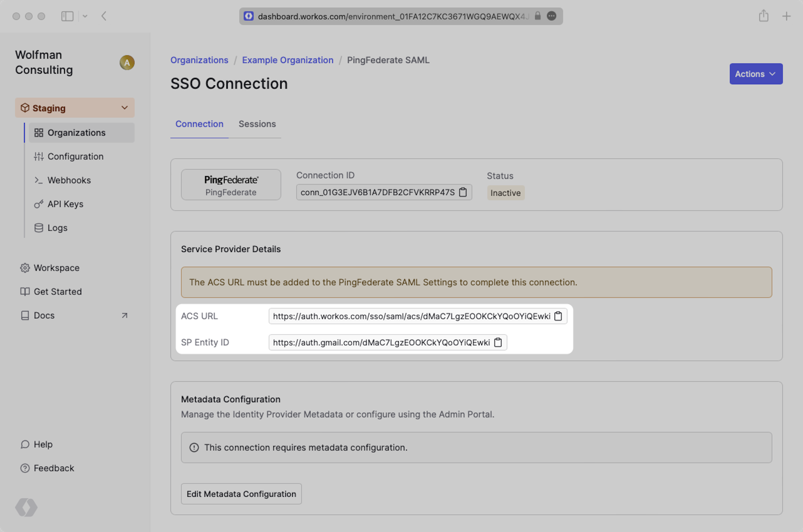The height and width of the screenshot is (532, 803).
Task: Open a new browser tab
Action: tap(786, 16)
